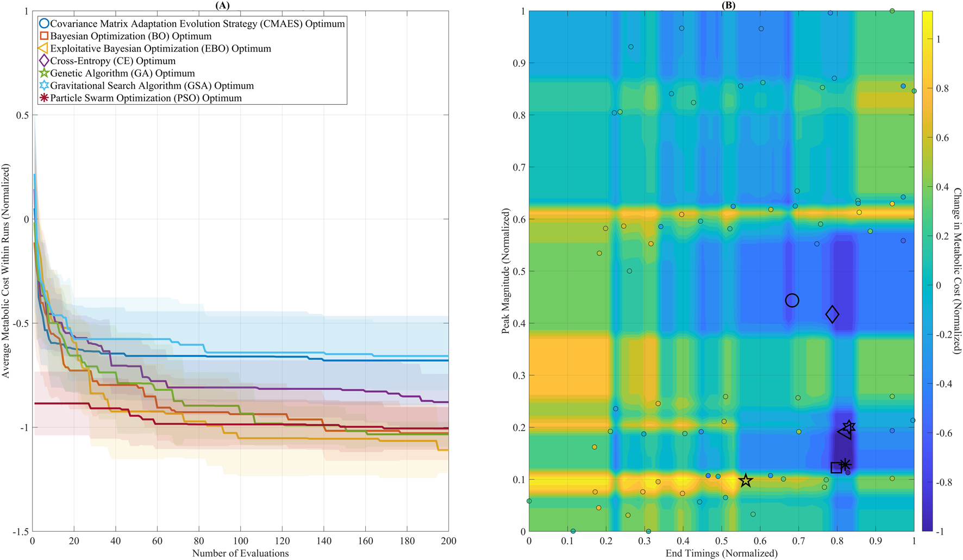Click the cyan hexagram GSA legend marker
963x560 pixels.
(45, 86)
